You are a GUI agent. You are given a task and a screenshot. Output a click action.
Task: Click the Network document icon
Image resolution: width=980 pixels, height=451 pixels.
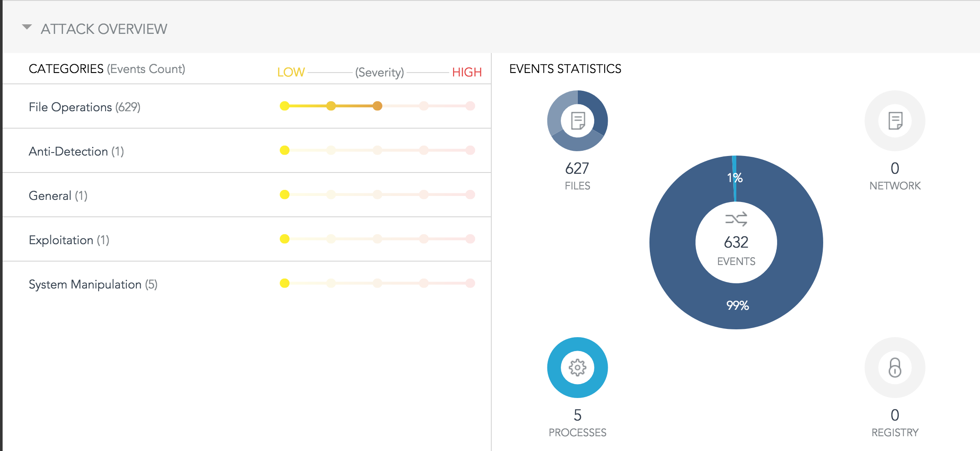[x=895, y=120]
